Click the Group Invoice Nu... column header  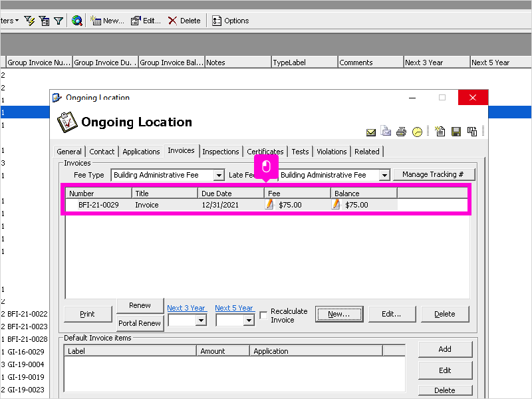point(39,63)
